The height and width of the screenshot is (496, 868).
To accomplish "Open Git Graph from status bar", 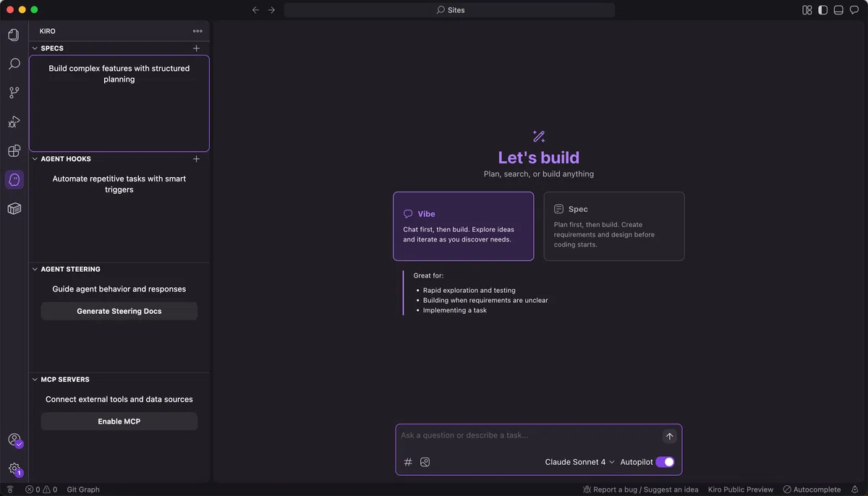I will pyautogui.click(x=83, y=489).
